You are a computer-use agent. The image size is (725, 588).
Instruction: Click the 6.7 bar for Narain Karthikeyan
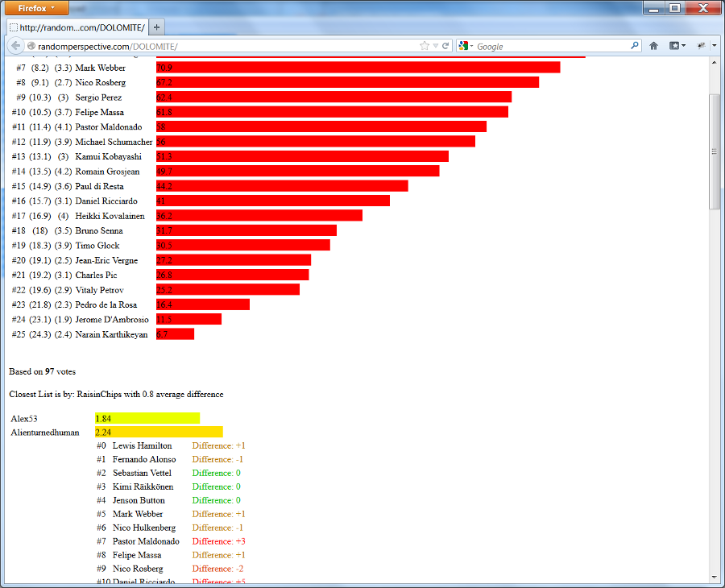(x=176, y=333)
